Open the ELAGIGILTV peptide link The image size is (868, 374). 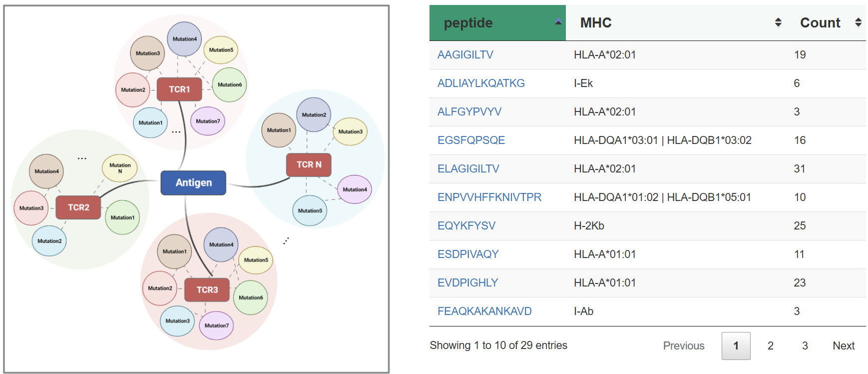click(468, 169)
